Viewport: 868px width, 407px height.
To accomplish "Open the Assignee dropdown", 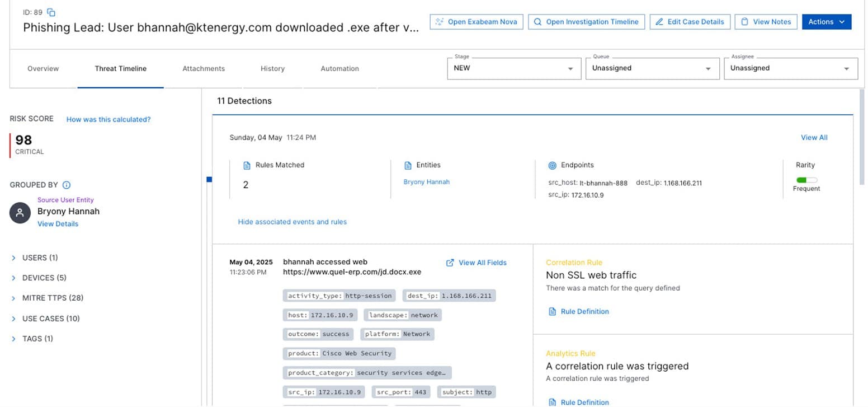I will (790, 68).
